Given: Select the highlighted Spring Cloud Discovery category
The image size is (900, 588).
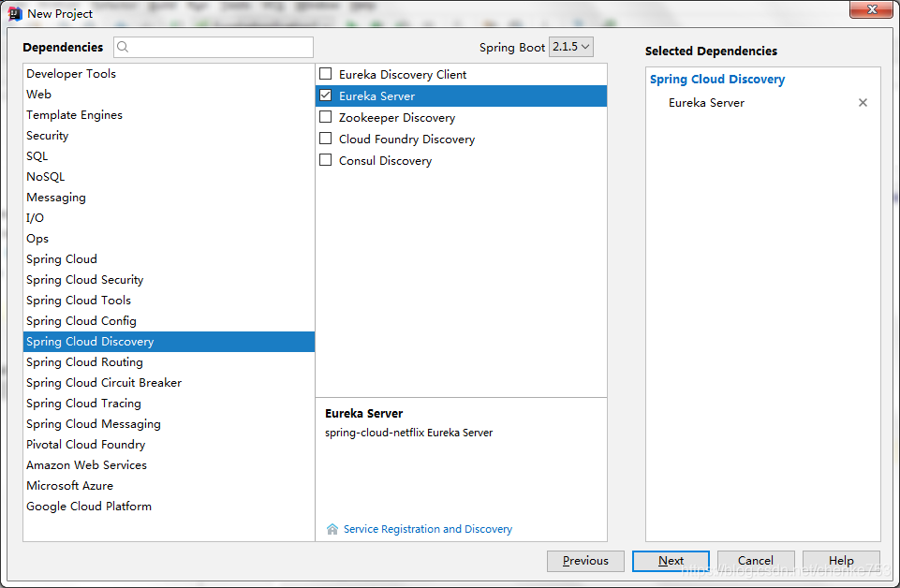Looking at the screenshot, I should pos(169,342).
